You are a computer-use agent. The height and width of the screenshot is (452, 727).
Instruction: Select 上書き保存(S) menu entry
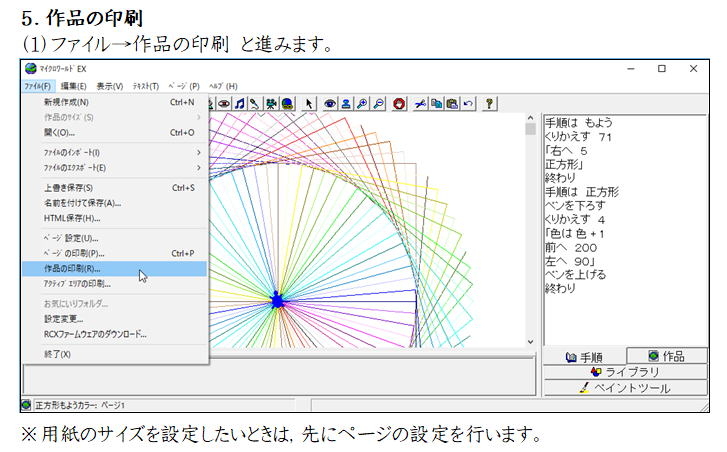click(x=115, y=188)
